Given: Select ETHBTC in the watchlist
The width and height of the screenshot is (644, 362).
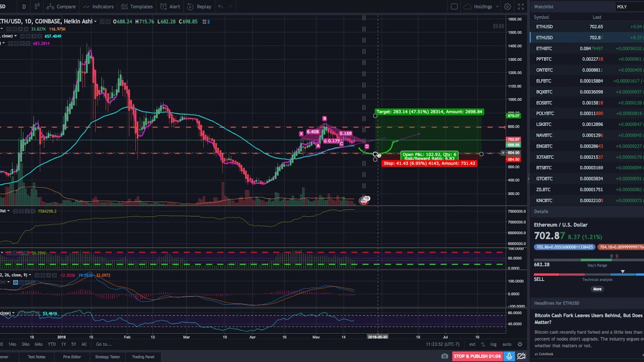Looking at the screenshot, I should click(587, 48).
